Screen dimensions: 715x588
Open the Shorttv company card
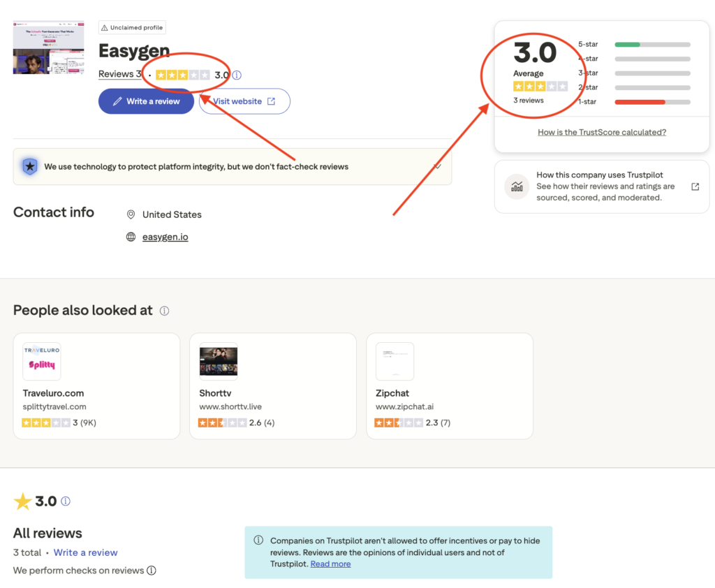coord(273,386)
